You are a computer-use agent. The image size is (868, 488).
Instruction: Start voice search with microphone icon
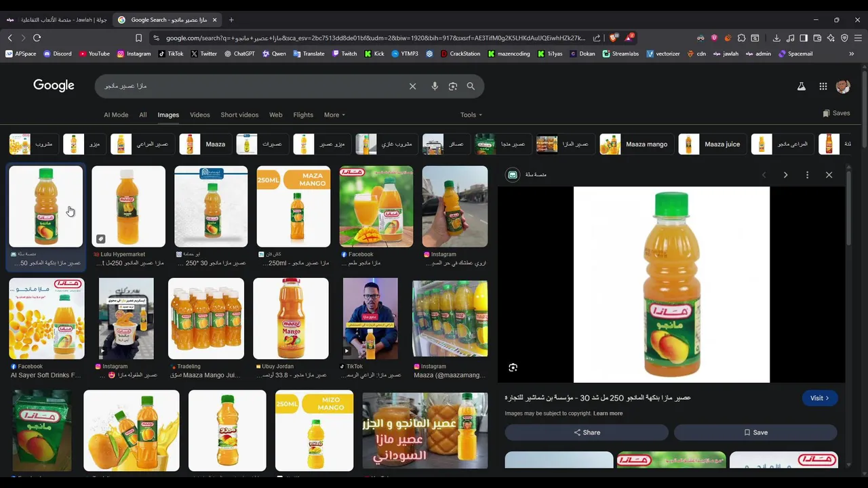point(435,86)
